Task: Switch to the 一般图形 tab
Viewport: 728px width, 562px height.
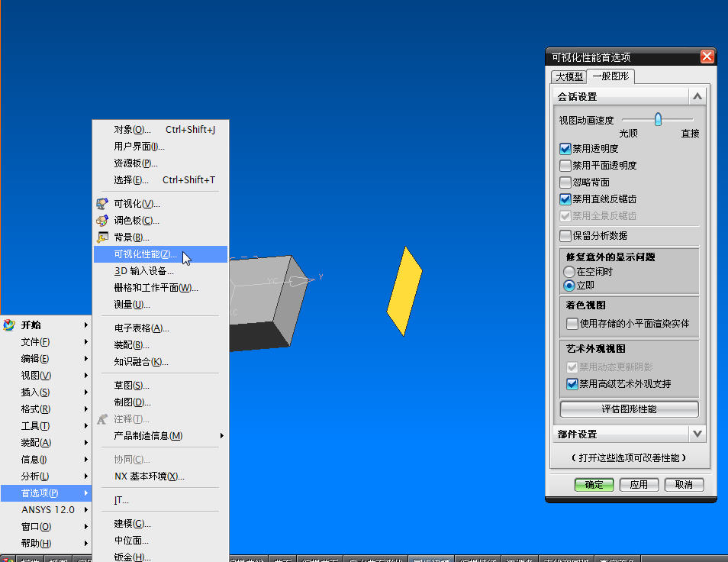Action: click(610, 76)
